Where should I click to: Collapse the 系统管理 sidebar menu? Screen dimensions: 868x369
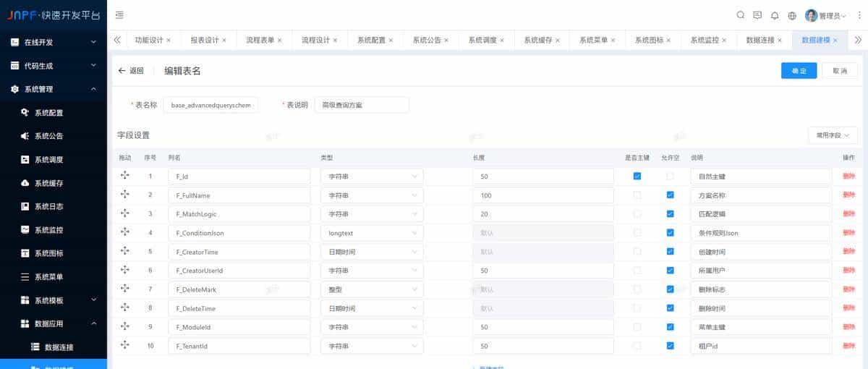(x=54, y=89)
